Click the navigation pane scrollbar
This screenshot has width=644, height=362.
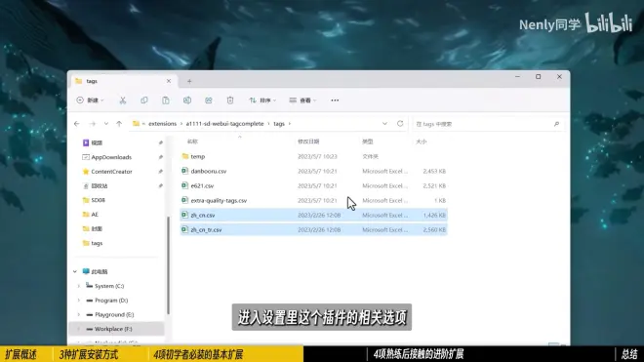point(168,265)
